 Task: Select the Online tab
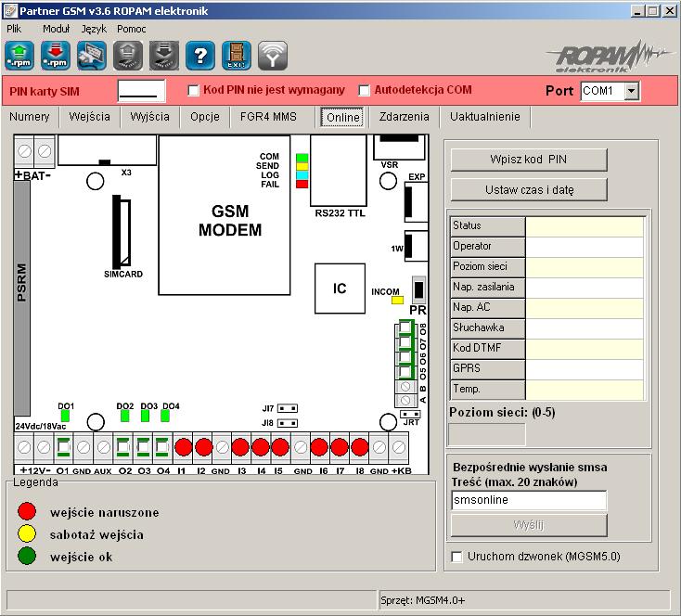coord(342,117)
